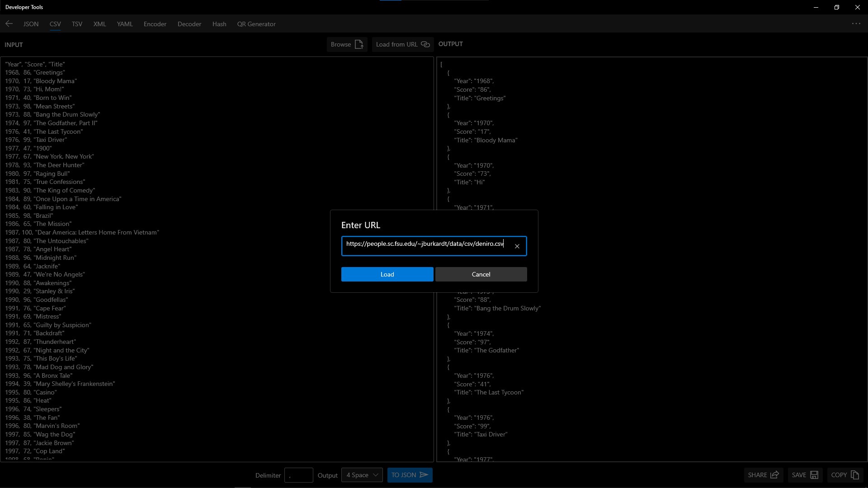
Task: Select the Encoder tab
Action: pos(155,24)
